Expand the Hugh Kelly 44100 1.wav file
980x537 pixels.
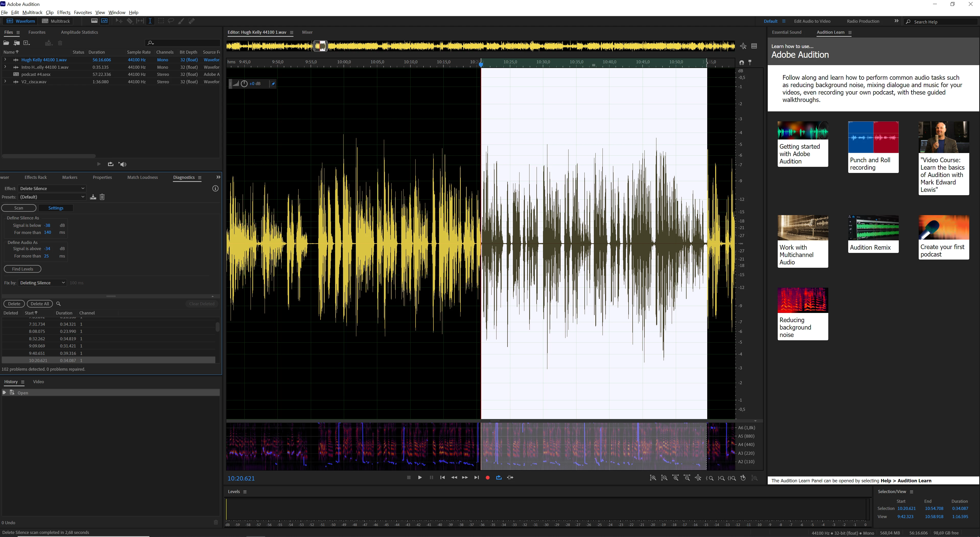[x=5, y=60]
